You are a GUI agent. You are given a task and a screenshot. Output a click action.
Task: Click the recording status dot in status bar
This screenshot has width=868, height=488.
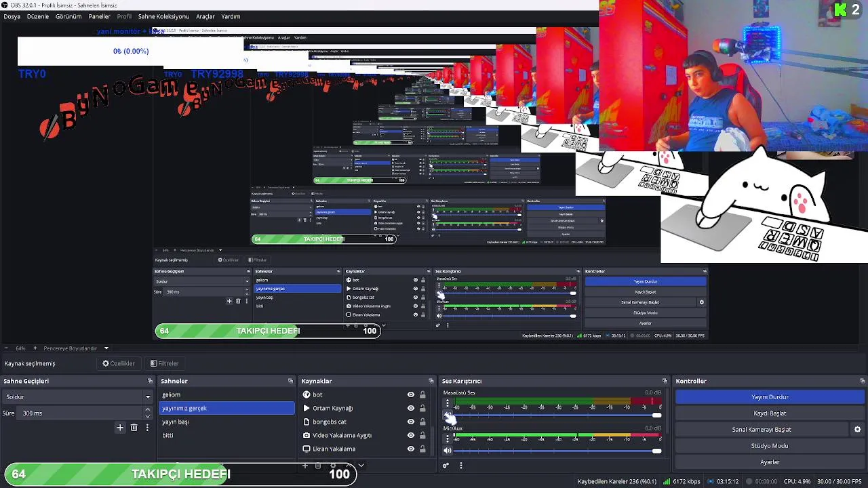pyautogui.click(x=749, y=482)
